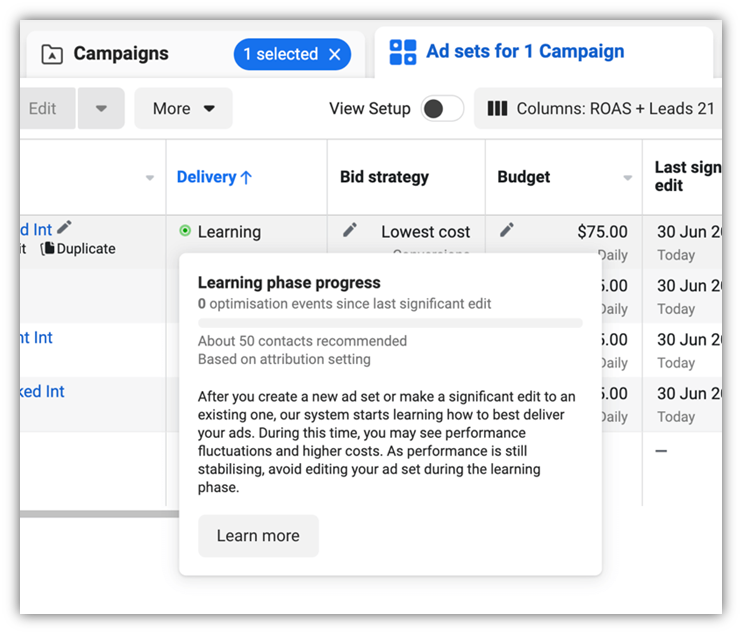Screen dimensions: 742x634
Task: Open the first ad set ending in 'd Int'
Action: coord(36,230)
